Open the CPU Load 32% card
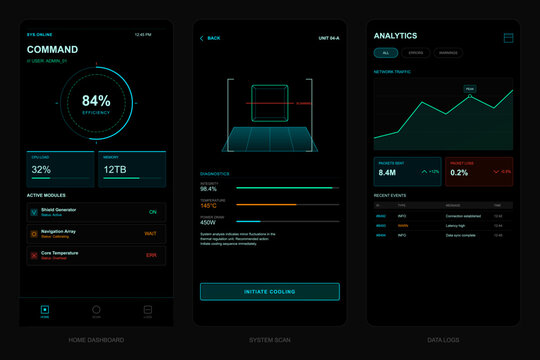This screenshot has width=540, height=360. point(61,169)
